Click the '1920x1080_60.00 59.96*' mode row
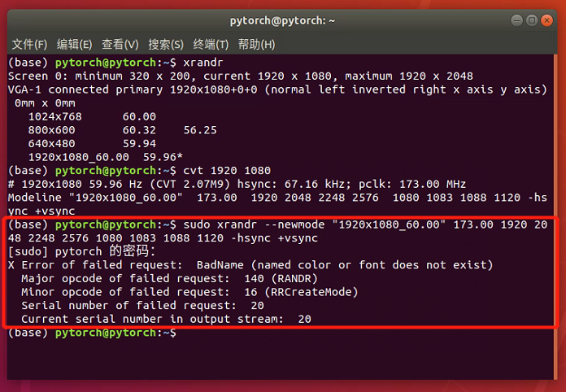The image size is (566, 392). (106, 157)
